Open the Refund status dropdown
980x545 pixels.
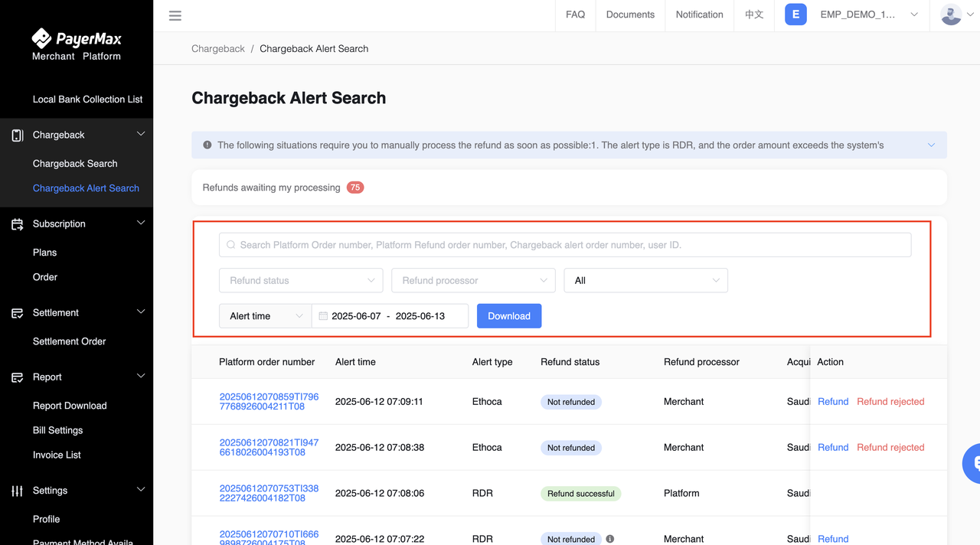[301, 280]
